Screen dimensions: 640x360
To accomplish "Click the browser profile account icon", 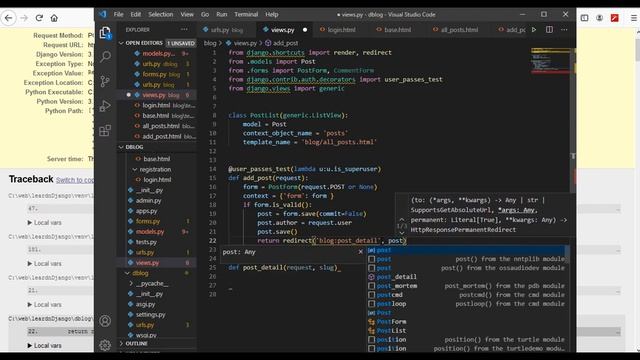I will [x=599, y=18].
